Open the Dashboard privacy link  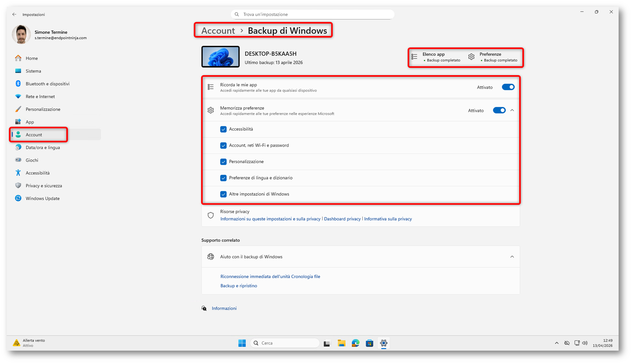pyautogui.click(x=342, y=219)
